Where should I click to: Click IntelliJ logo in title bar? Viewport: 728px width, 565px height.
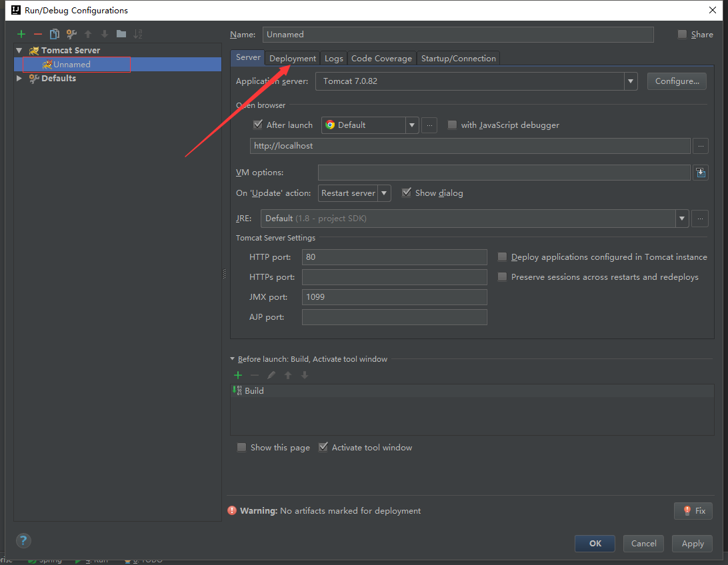pos(16,10)
